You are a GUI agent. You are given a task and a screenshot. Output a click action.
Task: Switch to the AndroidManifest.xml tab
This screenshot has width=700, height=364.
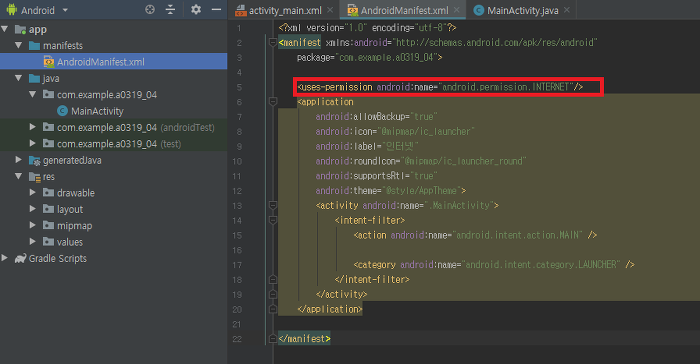coord(404,10)
